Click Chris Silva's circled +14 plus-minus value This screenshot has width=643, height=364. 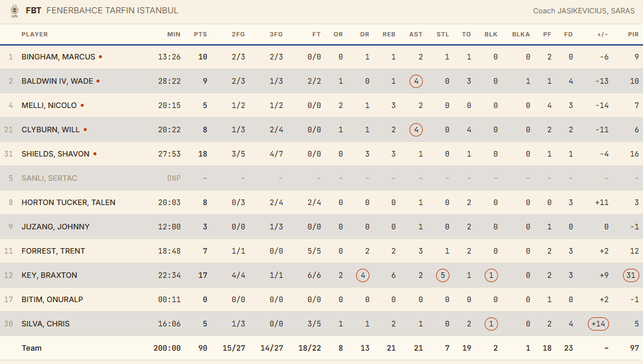[x=598, y=324]
